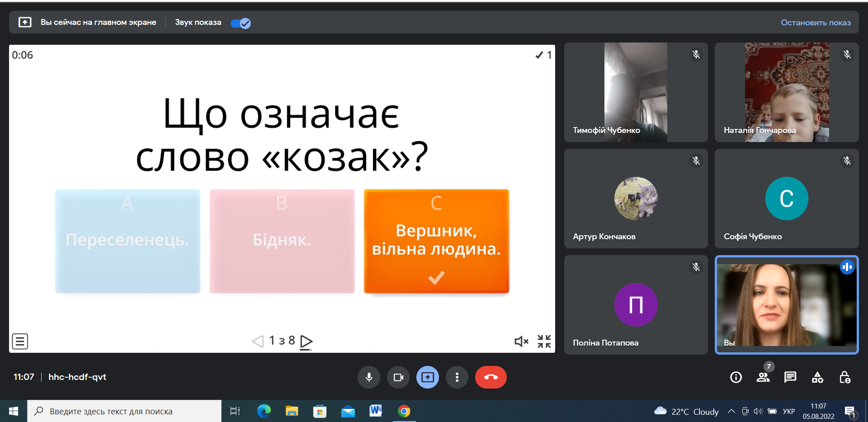Show the participants list panel
This screenshot has width=868, height=422.
763,377
